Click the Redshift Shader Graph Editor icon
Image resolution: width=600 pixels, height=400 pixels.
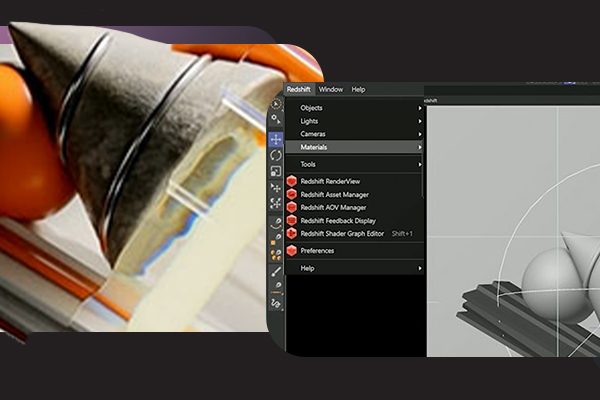(x=292, y=233)
